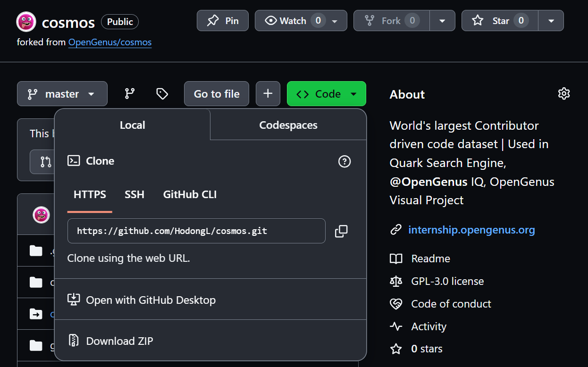The height and width of the screenshot is (367, 588).
Task: Click the submodule folder arrow icon
Action: pos(36,314)
